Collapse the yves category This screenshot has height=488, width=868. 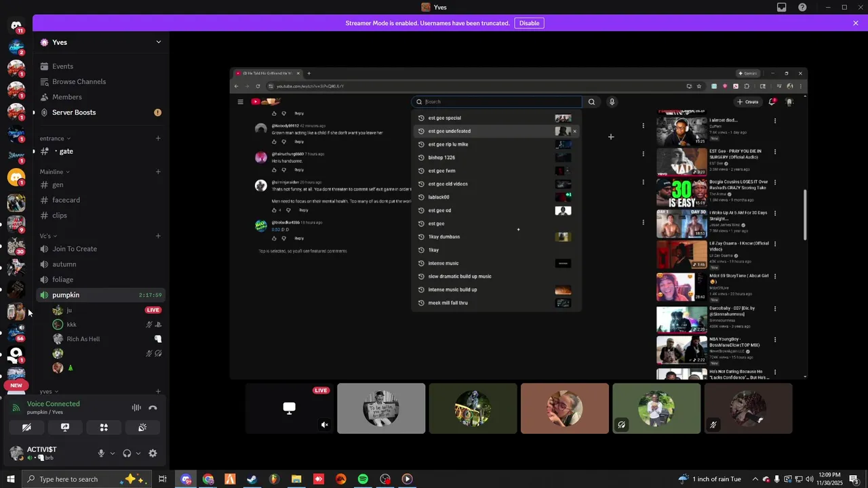pos(49,392)
